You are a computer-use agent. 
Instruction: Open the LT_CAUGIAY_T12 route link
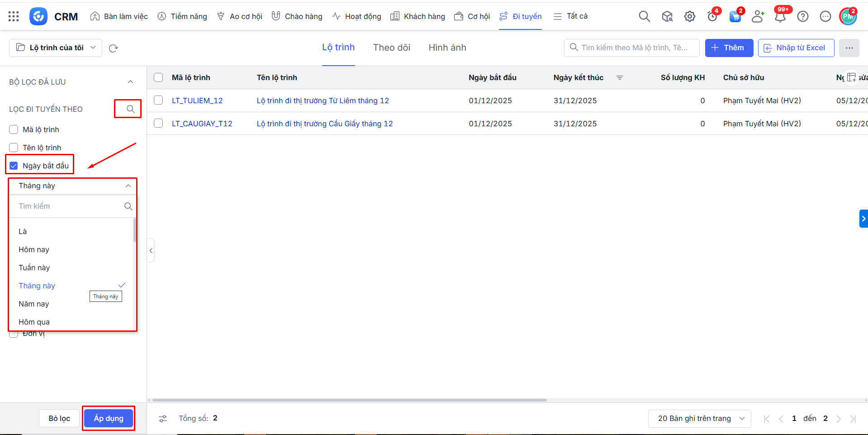point(202,124)
